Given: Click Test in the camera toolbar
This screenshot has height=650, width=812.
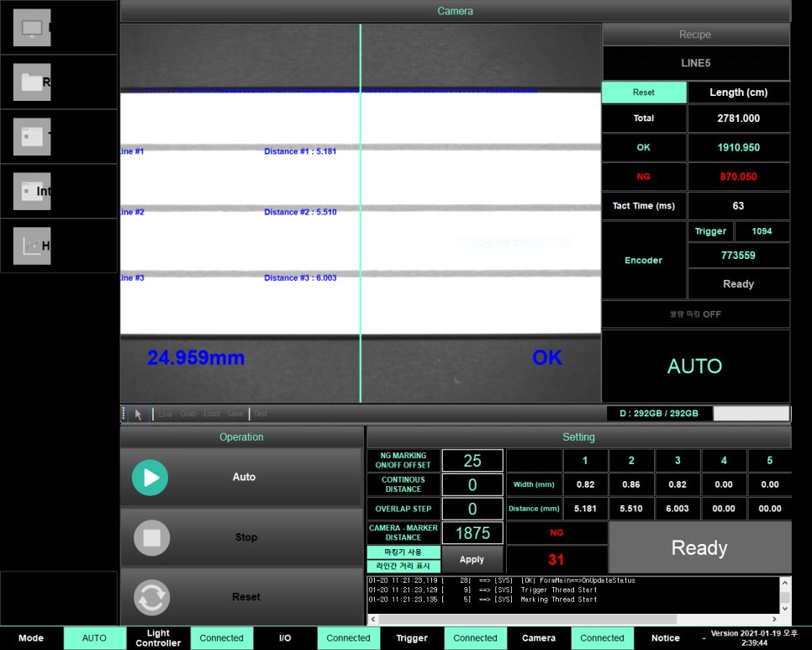Looking at the screenshot, I should click(x=261, y=414).
